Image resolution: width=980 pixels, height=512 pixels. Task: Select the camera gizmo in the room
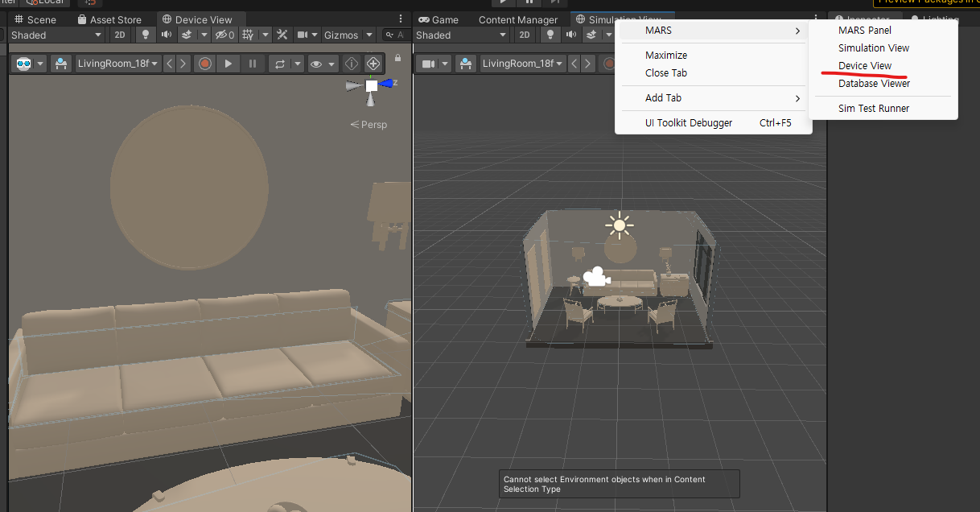coord(595,276)
